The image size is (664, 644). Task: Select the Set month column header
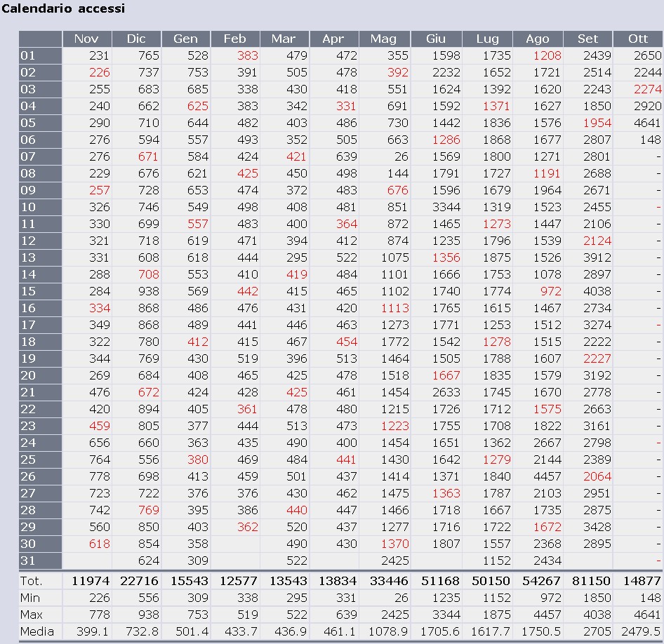click(587, 39)
